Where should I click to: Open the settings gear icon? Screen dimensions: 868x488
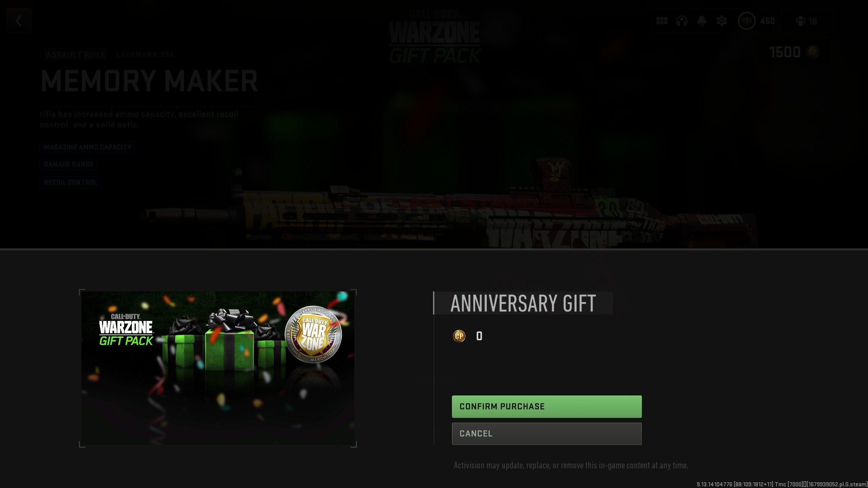[x=722, y=21]
